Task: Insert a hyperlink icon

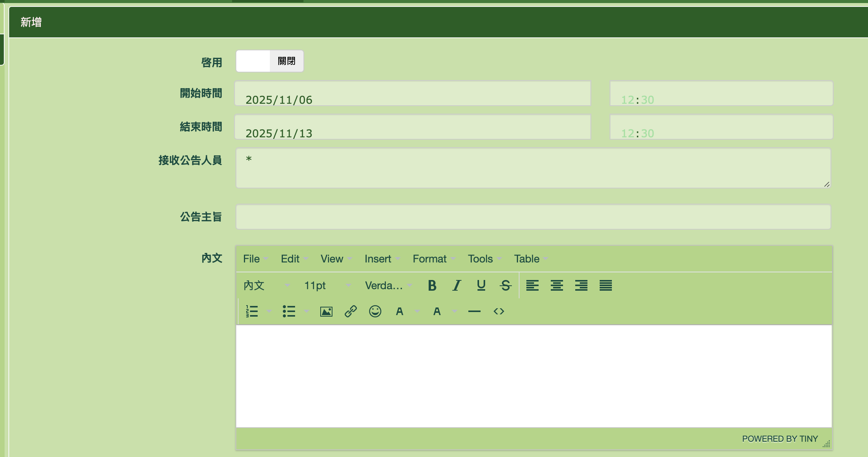Action: pyautogui.click(x=350, y=312)
